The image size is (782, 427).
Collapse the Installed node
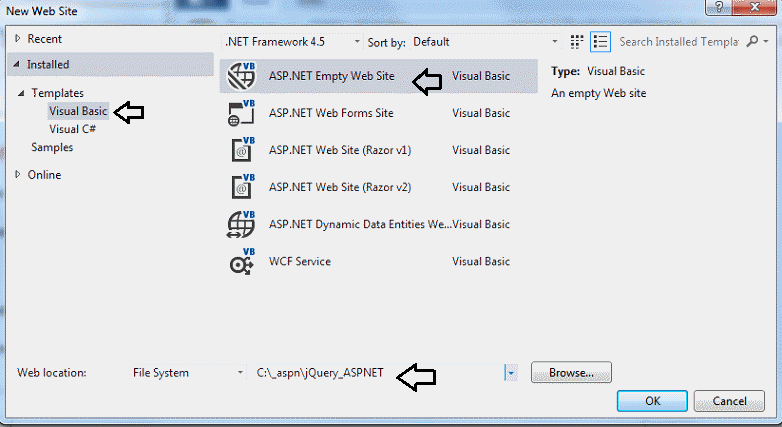click(16, 64)
